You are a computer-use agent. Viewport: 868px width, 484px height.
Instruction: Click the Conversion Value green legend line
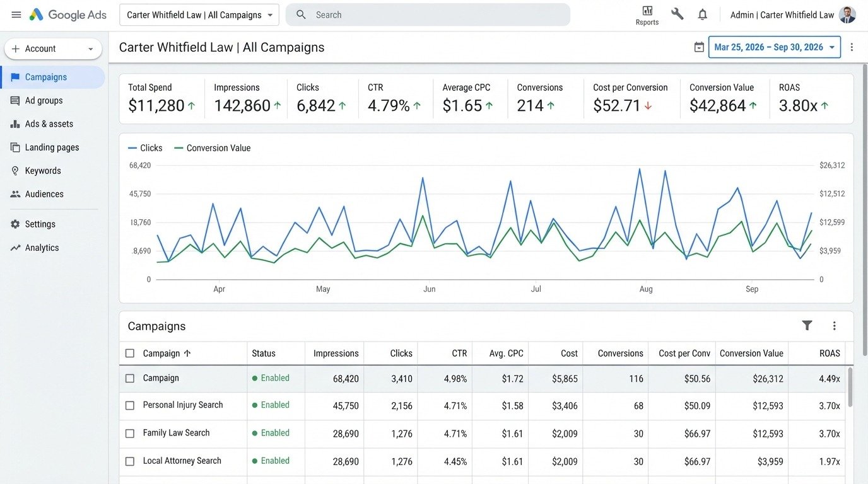tap(179, 148)
